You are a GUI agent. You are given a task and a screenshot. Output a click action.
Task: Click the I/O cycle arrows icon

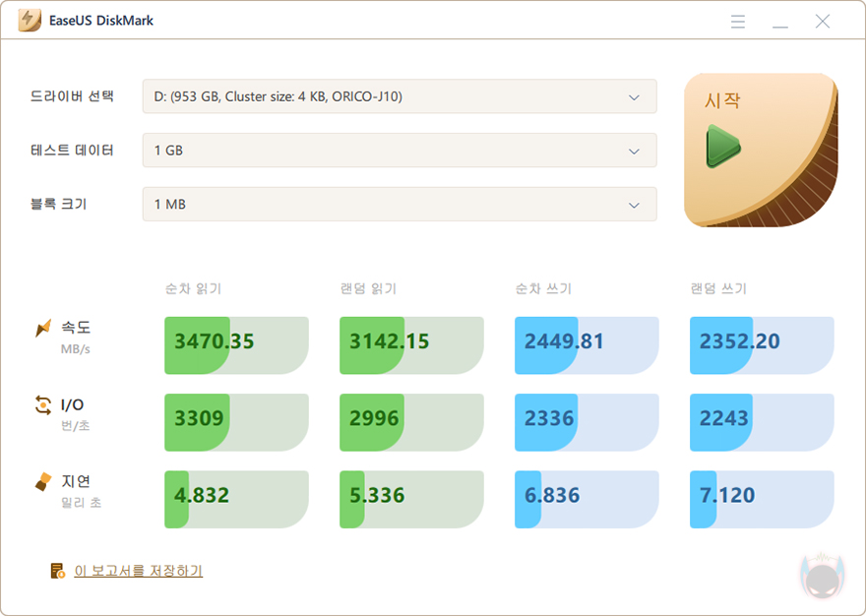click(43, 404)
